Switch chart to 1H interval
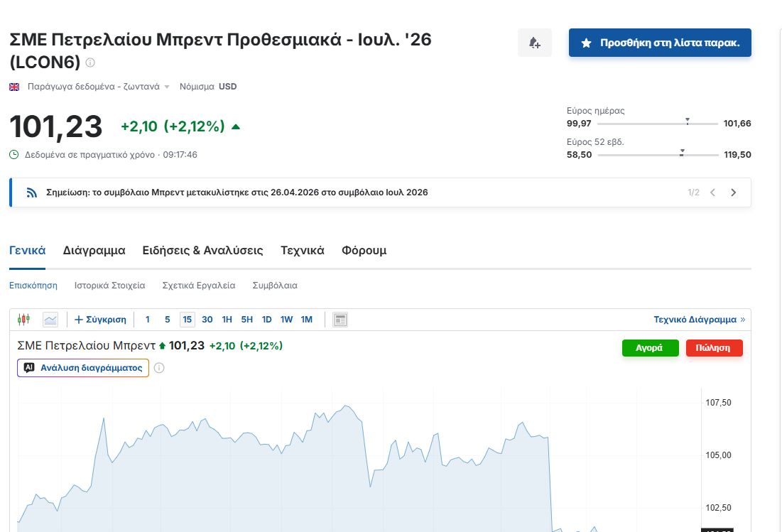 227,320
